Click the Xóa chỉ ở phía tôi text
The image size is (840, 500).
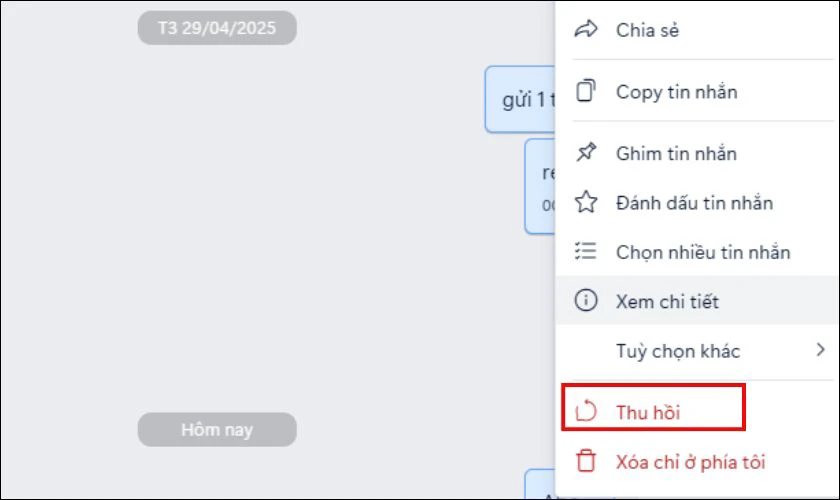click(691, 462)
